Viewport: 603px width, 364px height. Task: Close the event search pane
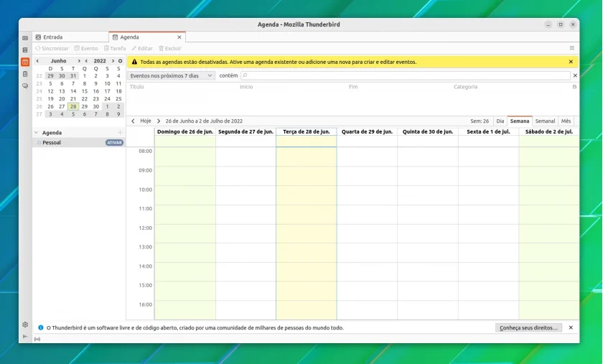point(575,75)
